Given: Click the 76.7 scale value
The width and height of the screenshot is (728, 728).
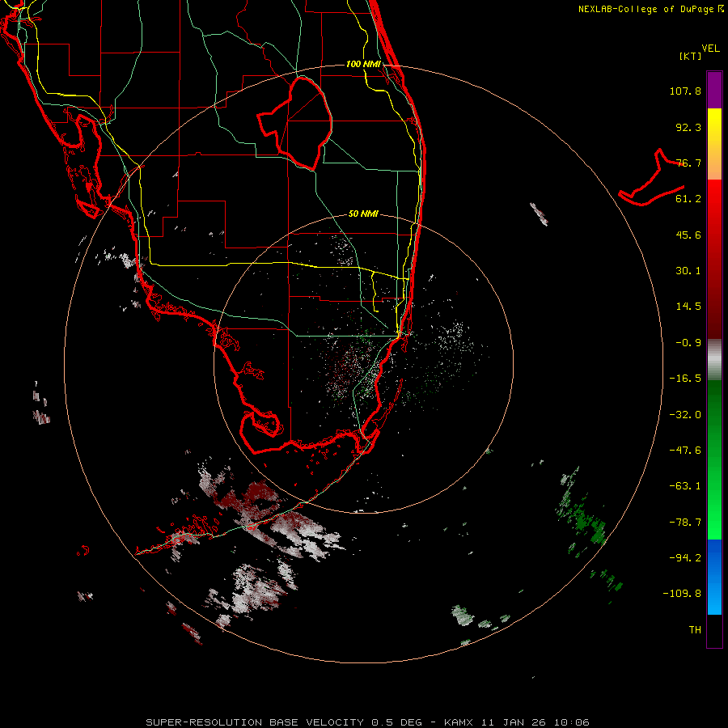Looking at the screenshot, I should tap(688, 163).
